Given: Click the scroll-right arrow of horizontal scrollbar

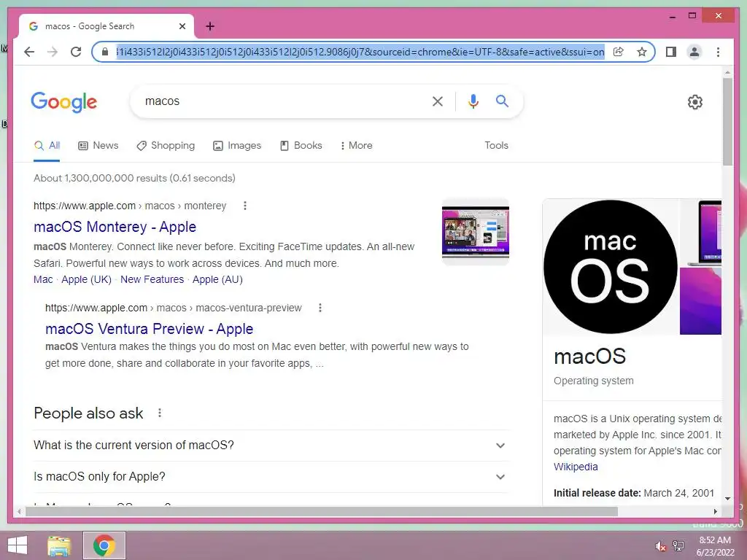Looking at the screenshot, I should (715, 511).
